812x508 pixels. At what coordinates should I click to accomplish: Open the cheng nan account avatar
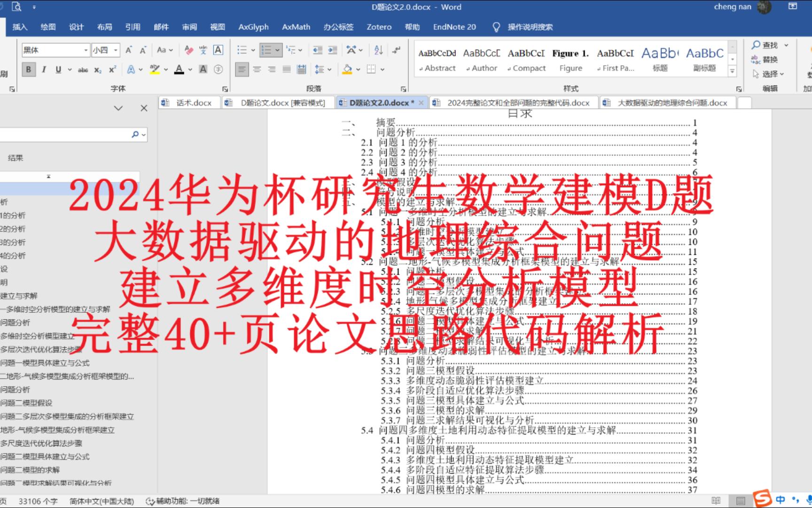[x=765, y=7]
